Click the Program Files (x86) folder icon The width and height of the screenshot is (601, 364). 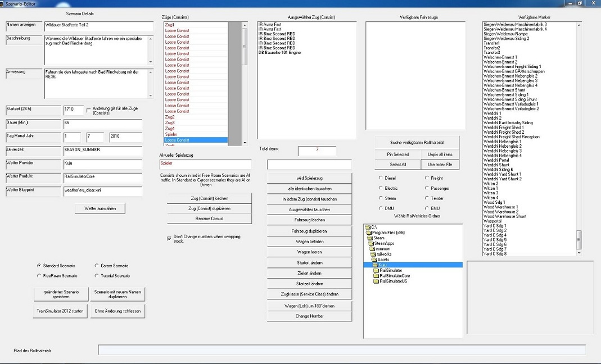369,232
